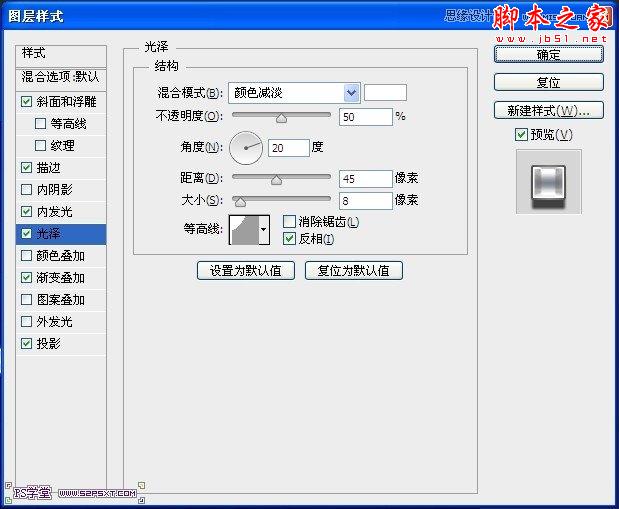Open the 图案叠加 settings row

point(61,299)
